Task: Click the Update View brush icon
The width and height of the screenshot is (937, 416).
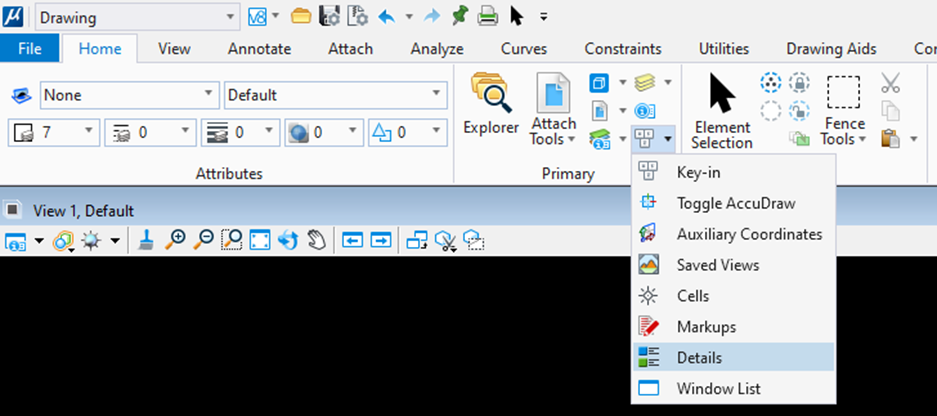Action: [x=146, y=240]
